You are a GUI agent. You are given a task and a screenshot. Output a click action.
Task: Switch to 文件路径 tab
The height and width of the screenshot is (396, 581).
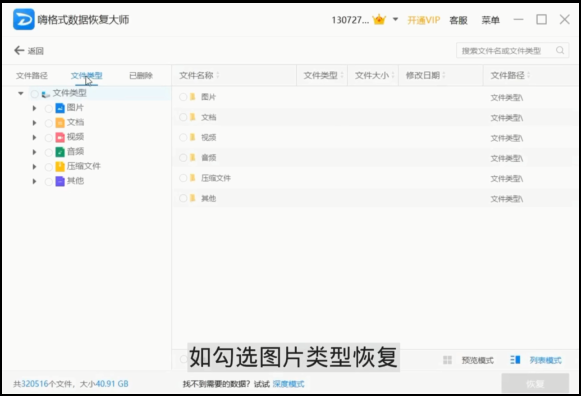[32, 76]
